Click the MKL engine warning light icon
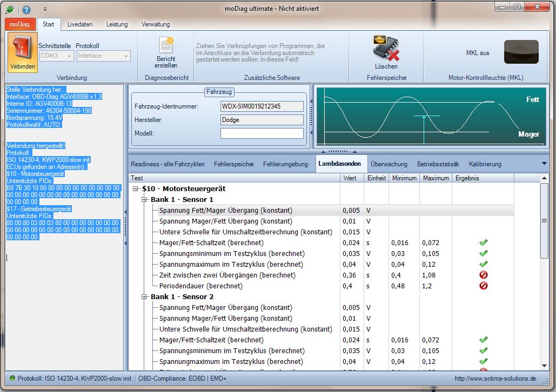Viewport: 556px width, 392px height. click(521, 52)
